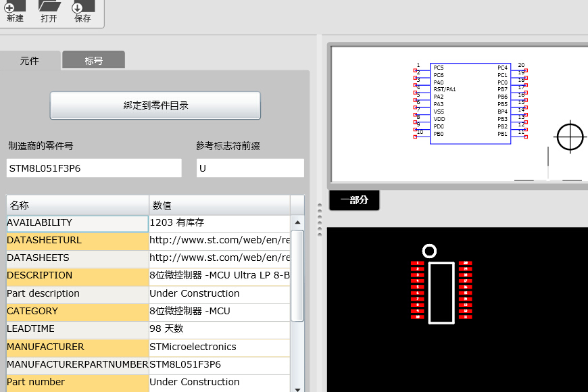
Task: Focus the 制造商的零件号 input field
Action: coord(94,168)
